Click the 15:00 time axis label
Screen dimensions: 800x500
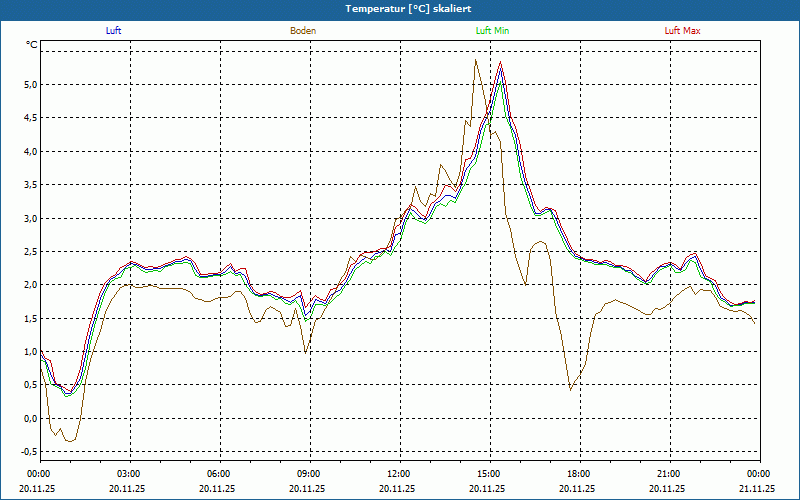pyautogui.click(x=488, y=474)
